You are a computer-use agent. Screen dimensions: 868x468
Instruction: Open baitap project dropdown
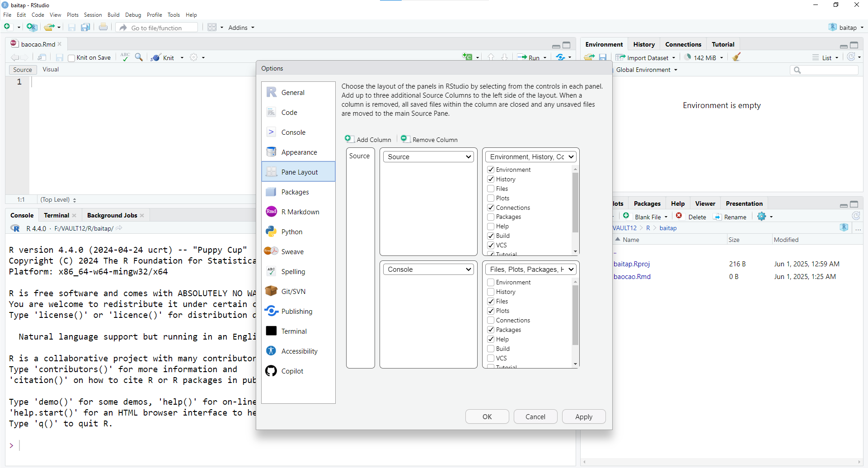pyautogui.click(x=846, y=27)
